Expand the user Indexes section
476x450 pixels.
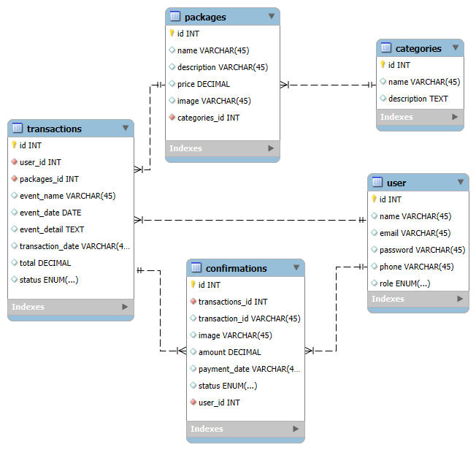pyautogui.click(x=460, y=299)
